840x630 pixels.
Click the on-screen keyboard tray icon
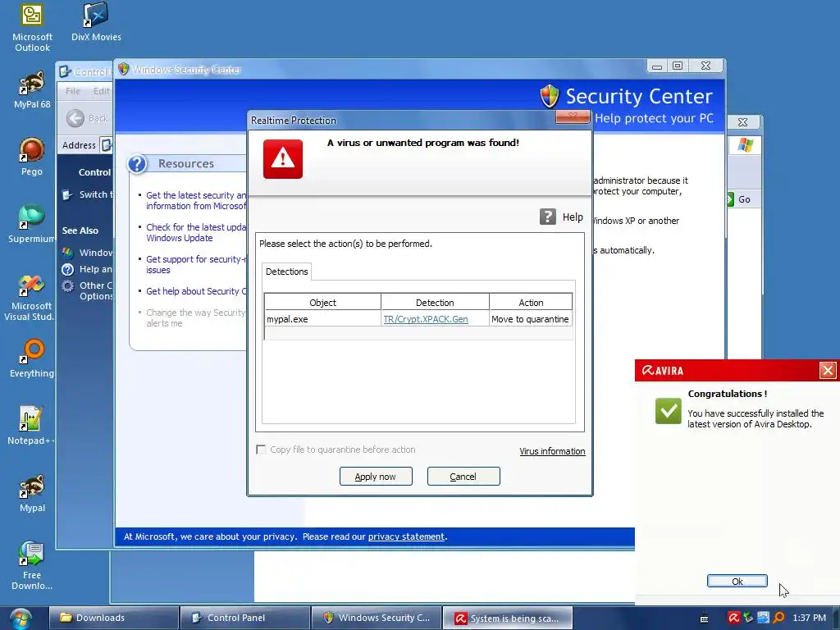[x=705, y=619]
